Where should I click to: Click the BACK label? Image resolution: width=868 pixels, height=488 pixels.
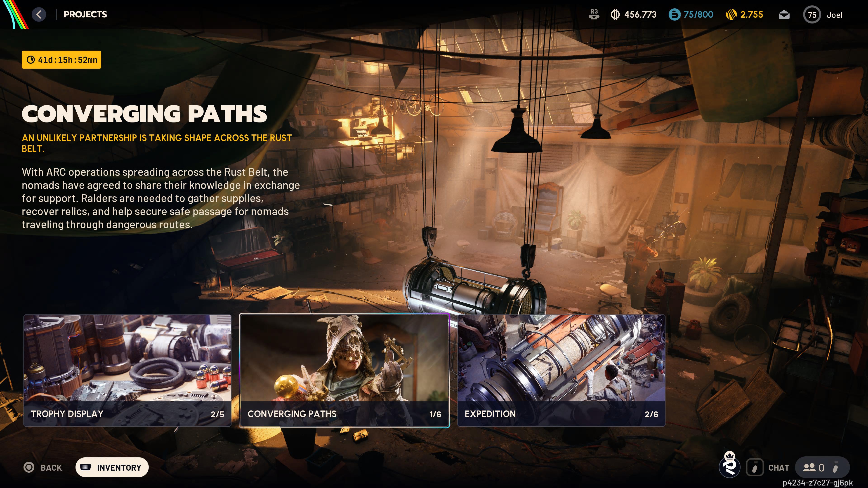pos(51,467)
